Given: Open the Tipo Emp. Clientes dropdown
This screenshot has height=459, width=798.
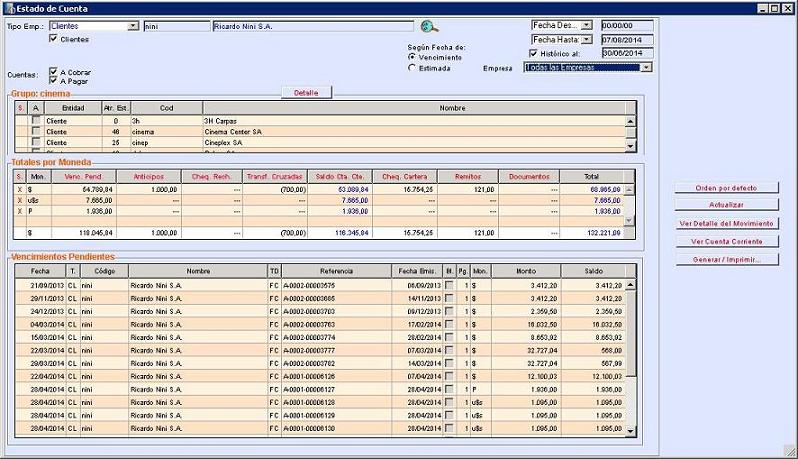Looking at the screenshot, I should tap(134, 26).
